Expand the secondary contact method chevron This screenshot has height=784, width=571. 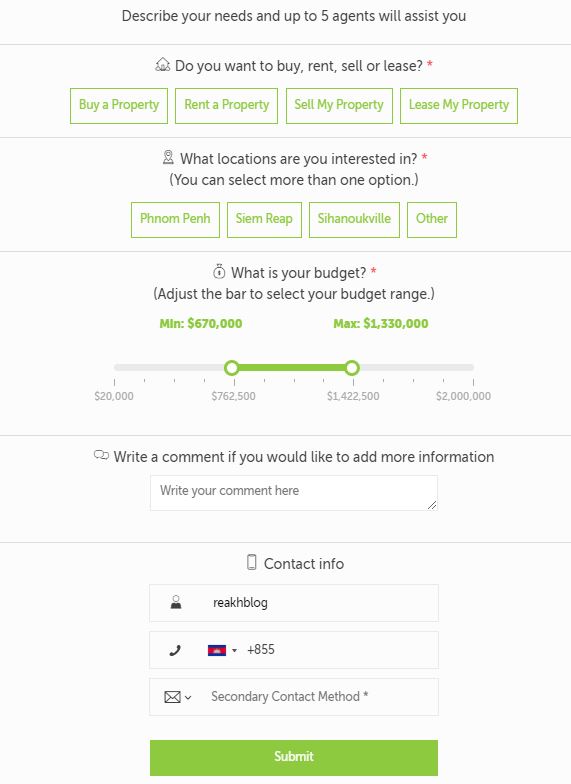pos(188,698)
